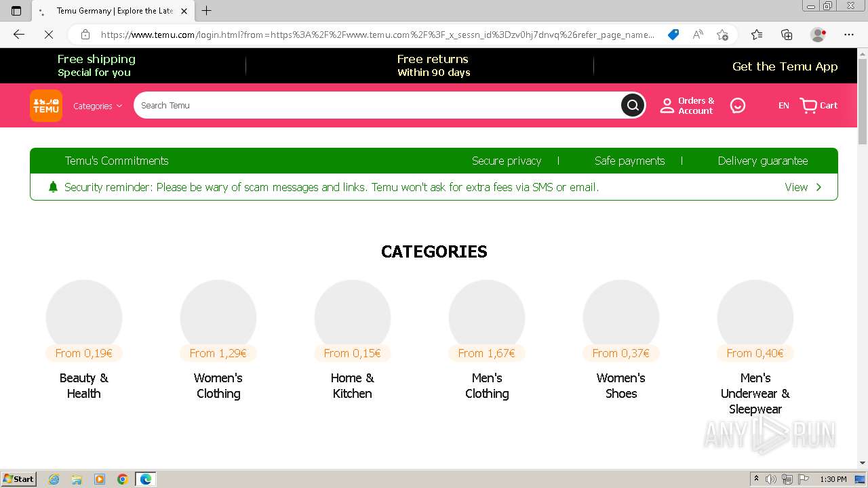Screen dimensions: 868x488
Task: Open the Free returns within 90 days banner
Action: coord(433,66)
